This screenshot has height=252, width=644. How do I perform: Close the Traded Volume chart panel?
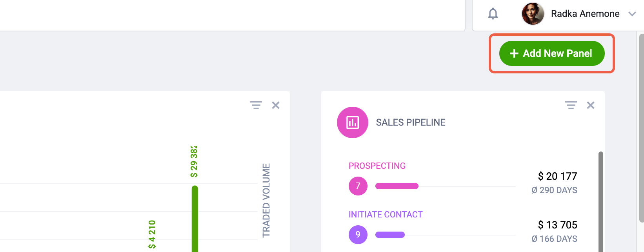click(276, 105)
